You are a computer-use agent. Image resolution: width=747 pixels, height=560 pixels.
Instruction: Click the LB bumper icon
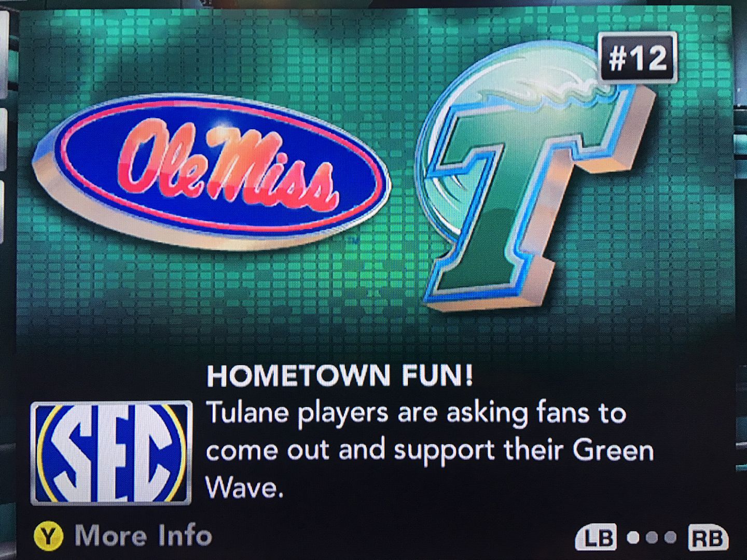click(x=596, y=538)
